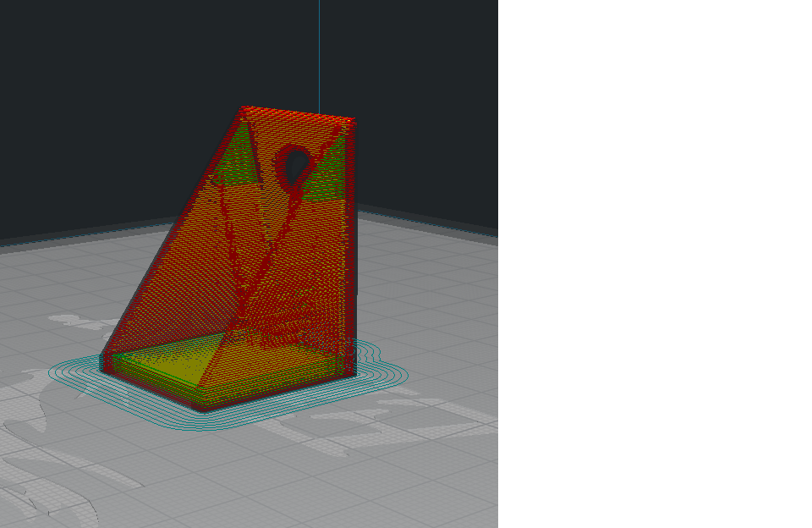Click the skirt lines at the front corner
This screenshot has height=528, width=812.
(x=205, y=421)
